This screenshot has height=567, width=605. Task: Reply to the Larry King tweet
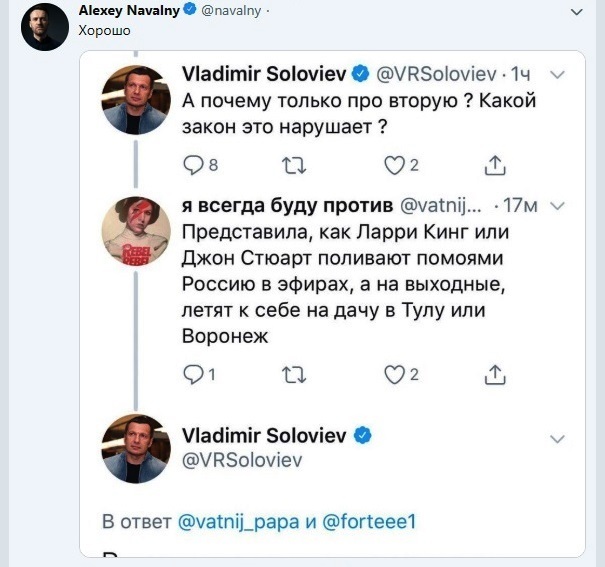[194, 374]
